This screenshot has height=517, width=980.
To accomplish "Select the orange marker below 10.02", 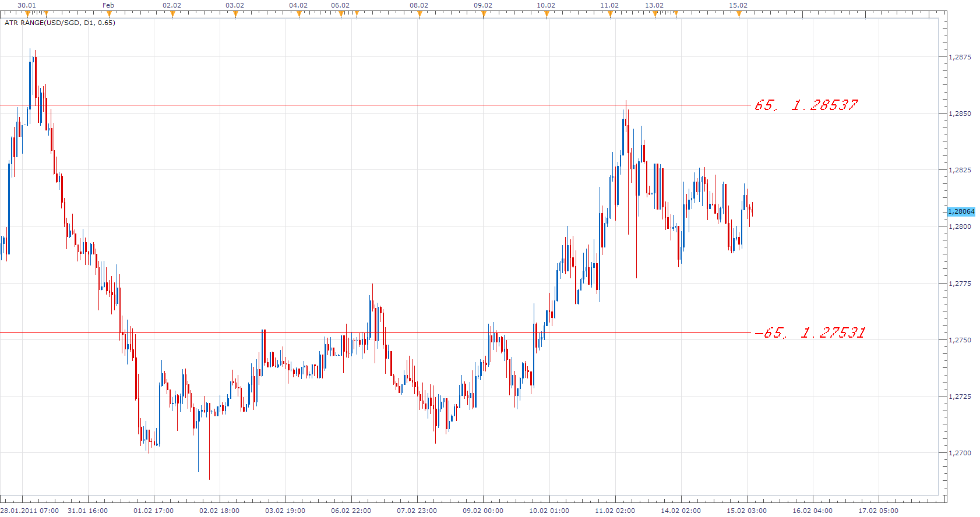I will 547,14.
